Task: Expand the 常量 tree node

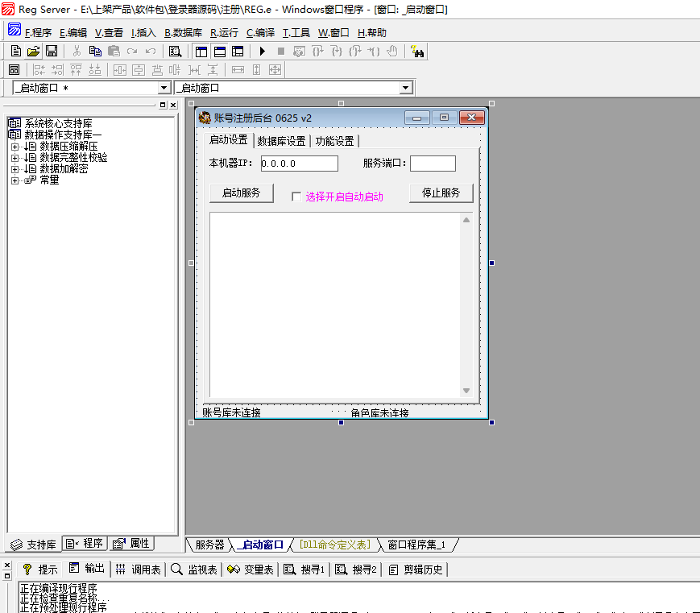Action: [x=14, y=180]
